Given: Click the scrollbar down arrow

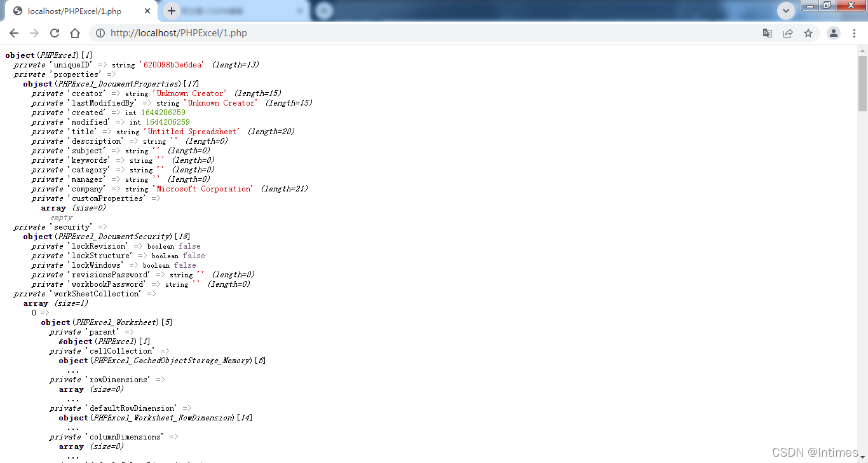Looking at the screenshot, I should point(862,458).
